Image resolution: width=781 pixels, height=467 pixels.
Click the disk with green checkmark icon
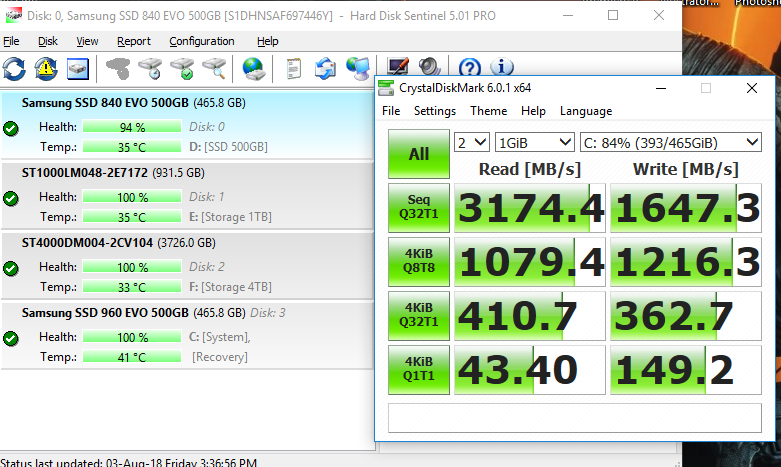pos(182,69)
